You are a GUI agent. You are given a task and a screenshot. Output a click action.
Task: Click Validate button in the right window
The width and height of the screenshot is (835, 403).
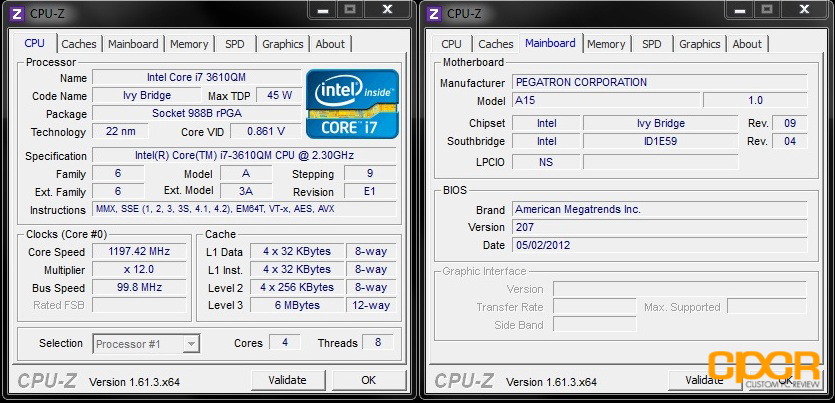705,380
